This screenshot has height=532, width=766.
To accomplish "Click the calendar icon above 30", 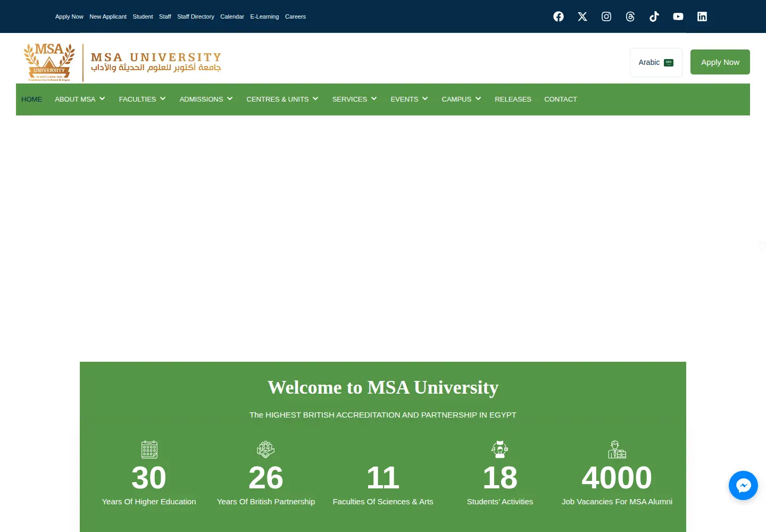I will 149,450.
